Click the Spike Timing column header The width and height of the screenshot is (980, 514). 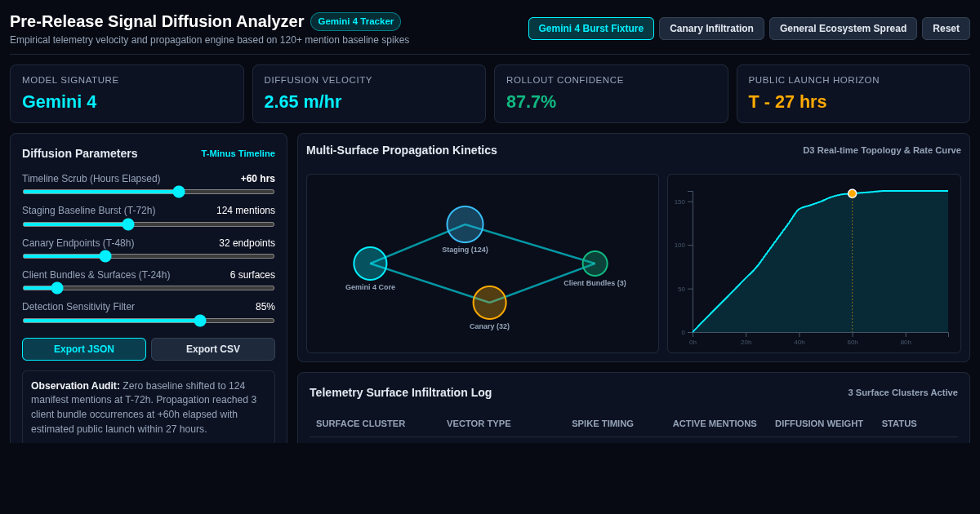coord(603,423)
